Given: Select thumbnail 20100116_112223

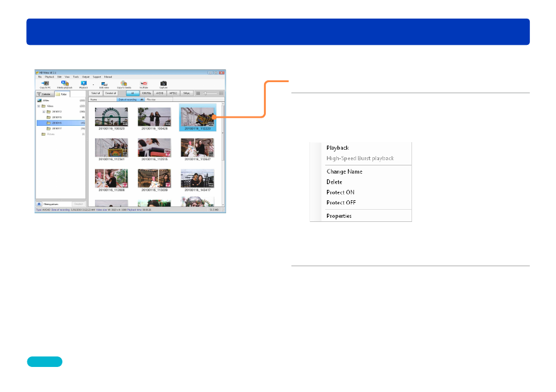Looking at the screenshot, I should click(x=198, y=118).
